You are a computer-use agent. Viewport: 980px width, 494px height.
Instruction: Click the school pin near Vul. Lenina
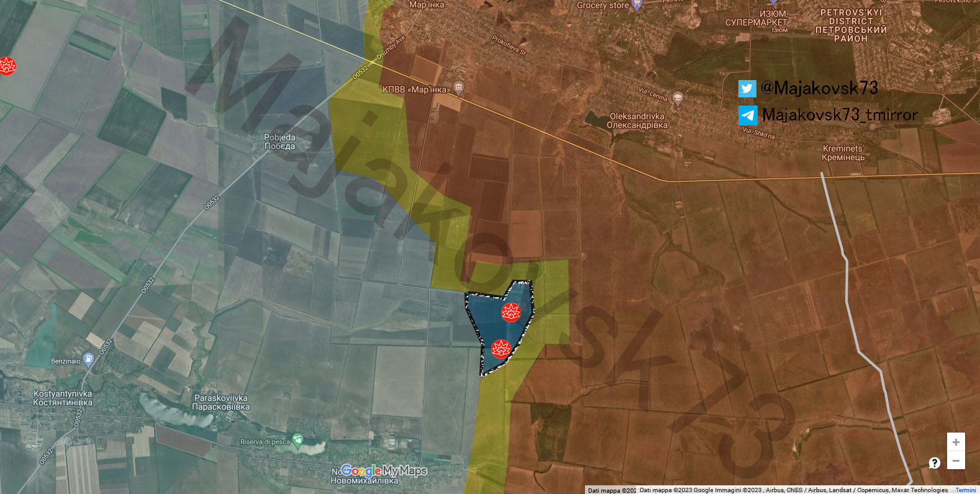678,98
